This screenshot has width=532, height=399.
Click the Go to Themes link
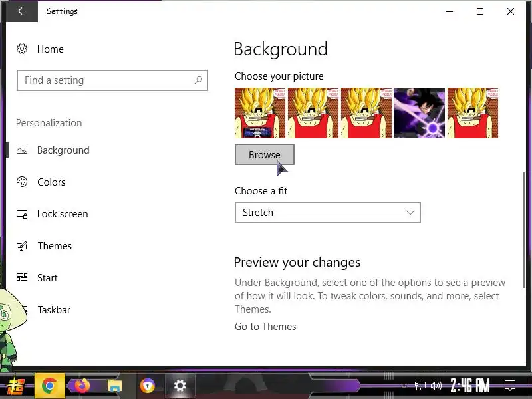pyautogui.click(x=265, y=326)
